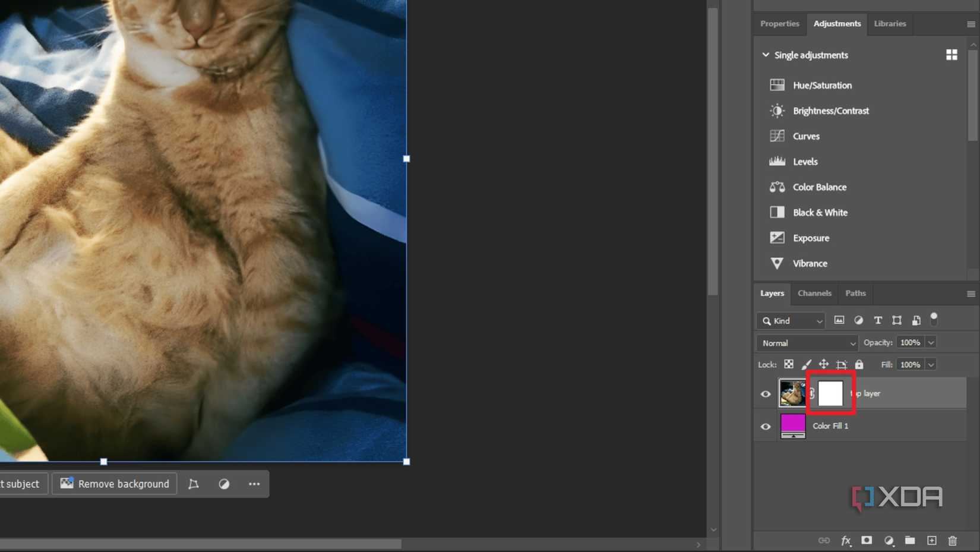Click the Link layers chain icon

pos(824,541)
